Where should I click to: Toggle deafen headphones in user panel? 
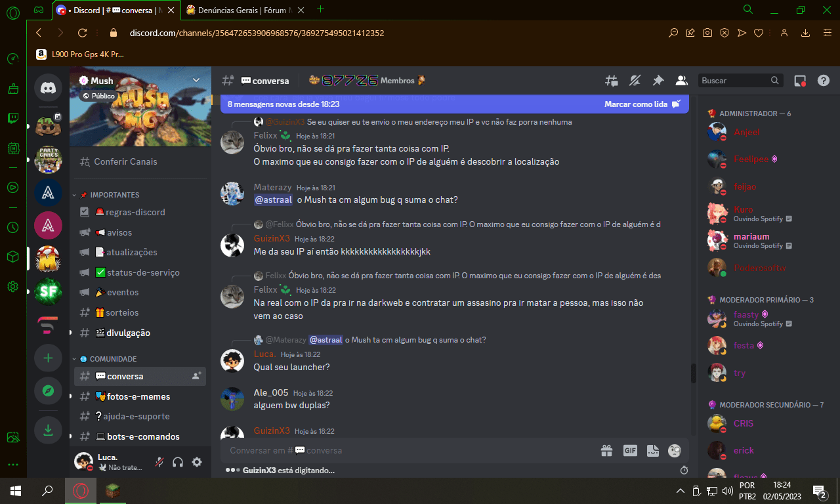177,462
